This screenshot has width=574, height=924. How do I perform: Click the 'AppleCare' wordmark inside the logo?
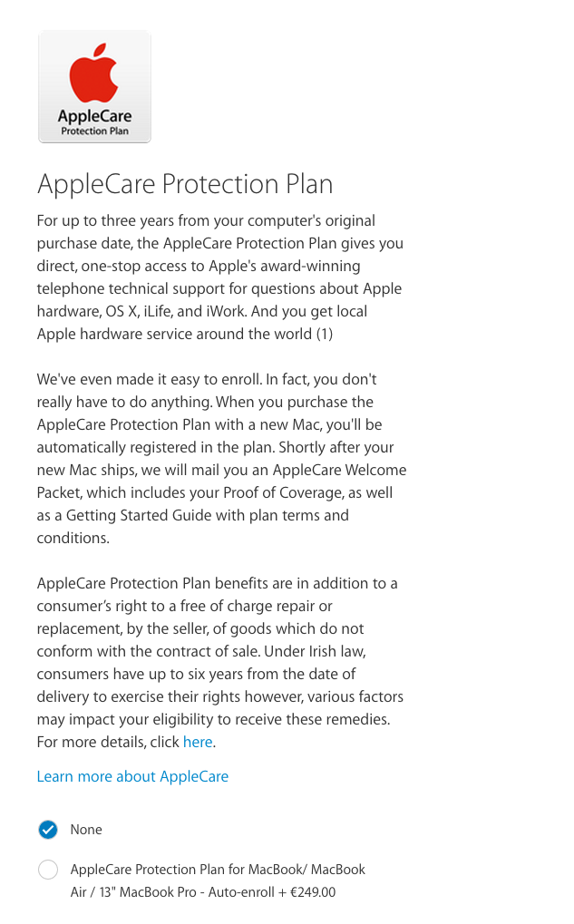click(94, 116)
